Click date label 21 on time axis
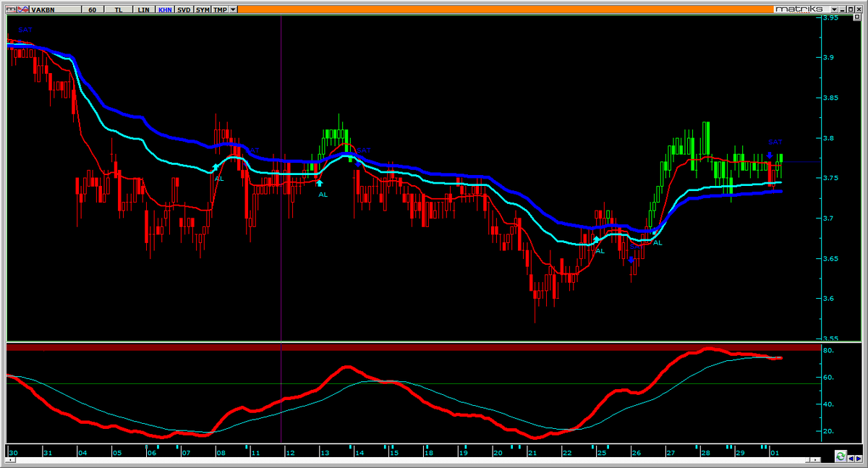 (x=532, y=453)
